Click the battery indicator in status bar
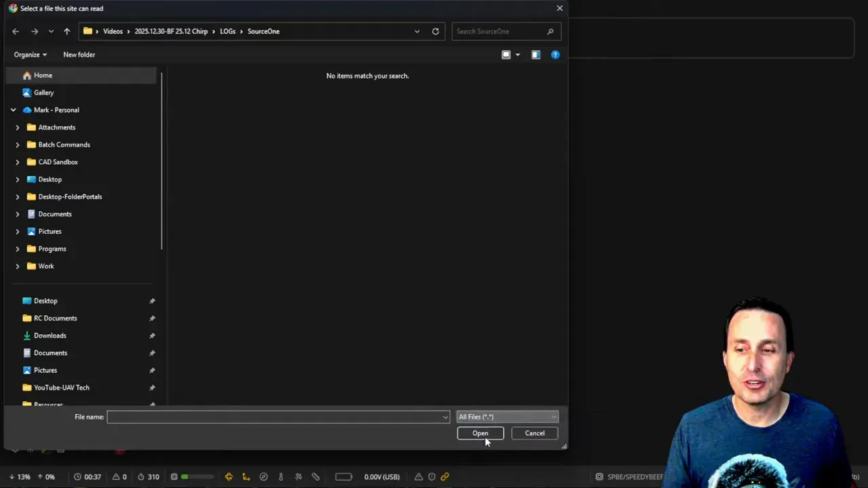The height and width of the screenshot is (488, 868). coord(344,476)
